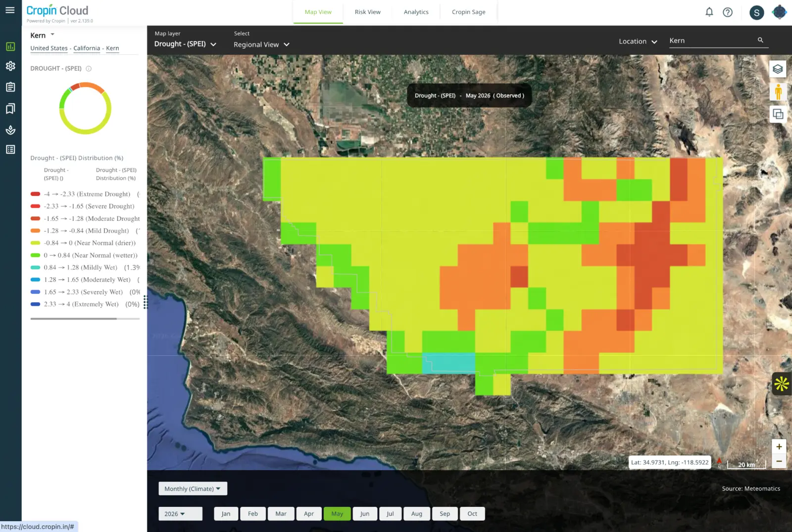Open notifications bell
This screenshot has height=532, width=792.
click(x=709, y=12)
